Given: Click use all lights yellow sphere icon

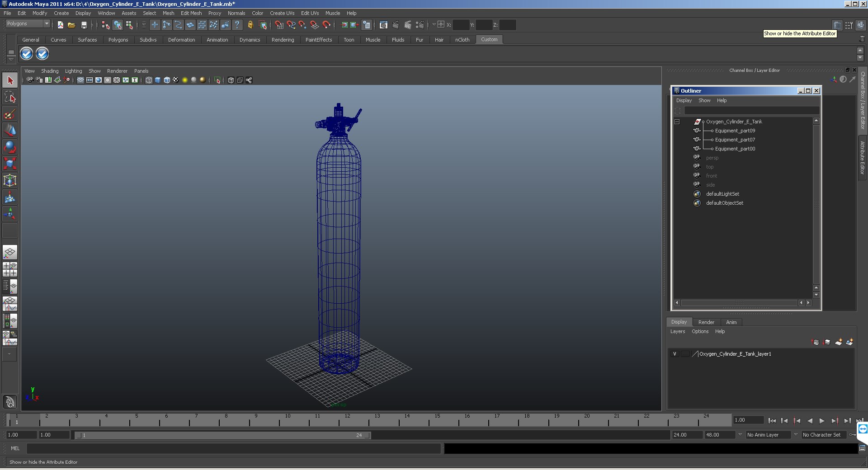Looking at the screenshot, I should click(185, 80).
